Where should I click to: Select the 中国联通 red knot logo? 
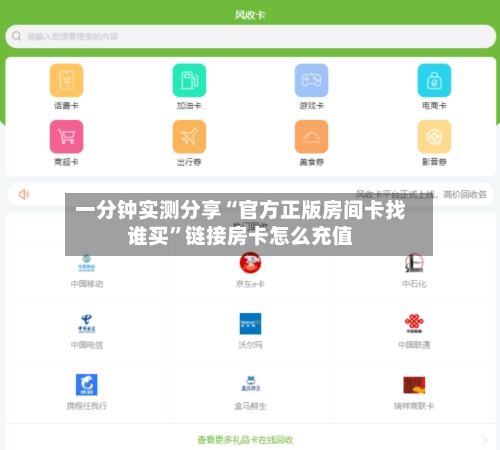pyautogui.click(x=414, y=323)
